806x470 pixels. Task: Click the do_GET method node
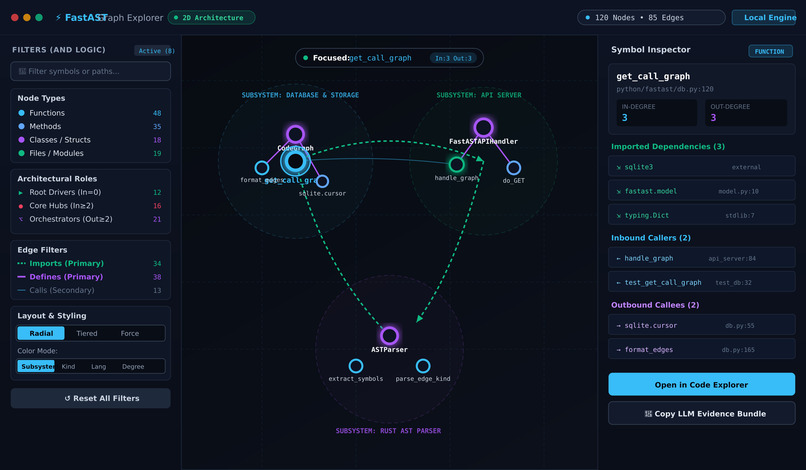click(x=514, y=168)
